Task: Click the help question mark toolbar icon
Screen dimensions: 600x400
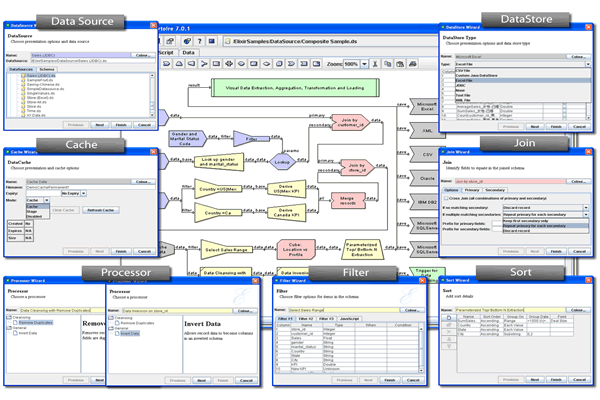Action: point(199,41)
